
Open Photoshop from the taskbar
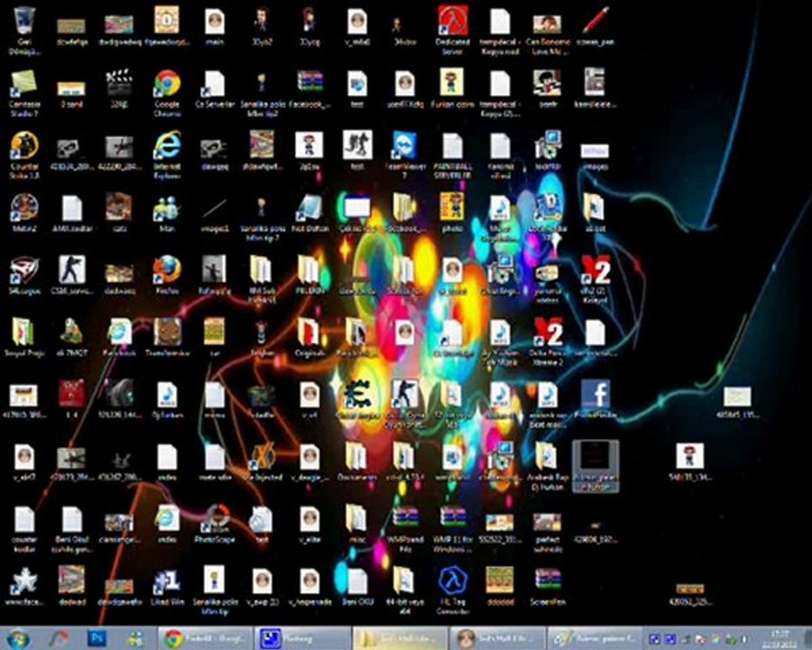tap(97, 638)
